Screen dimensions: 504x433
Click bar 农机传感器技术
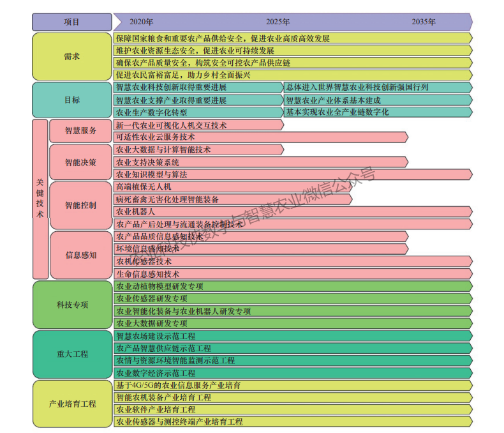(293, 261)
